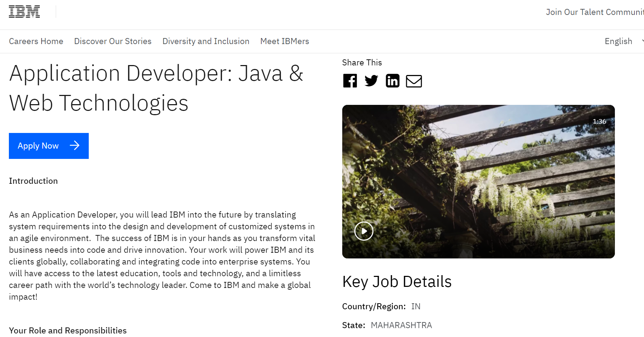Viewport: 644px width, 337px height.
Task: Click the arrow icon inside Apply Now
Action: [75, 145]
